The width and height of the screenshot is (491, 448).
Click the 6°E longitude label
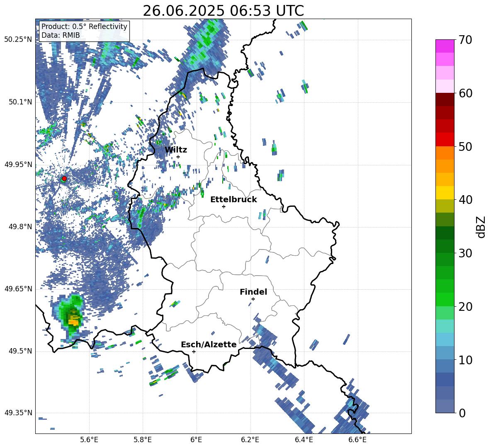click(x=196, y=440)
